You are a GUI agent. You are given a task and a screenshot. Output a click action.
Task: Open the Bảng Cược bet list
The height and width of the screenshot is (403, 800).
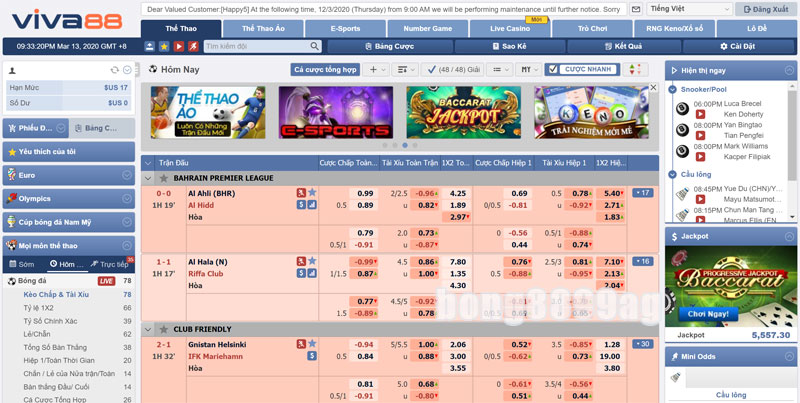coord(389,46)
